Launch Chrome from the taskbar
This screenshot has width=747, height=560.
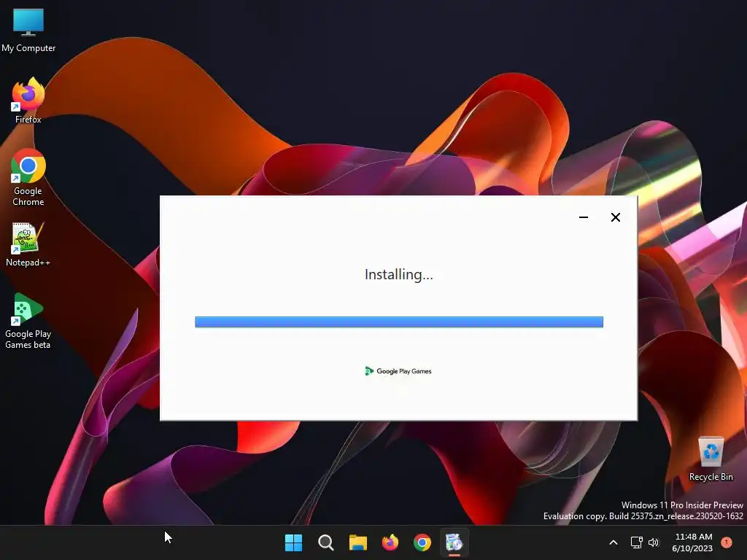tap(422, 542)
